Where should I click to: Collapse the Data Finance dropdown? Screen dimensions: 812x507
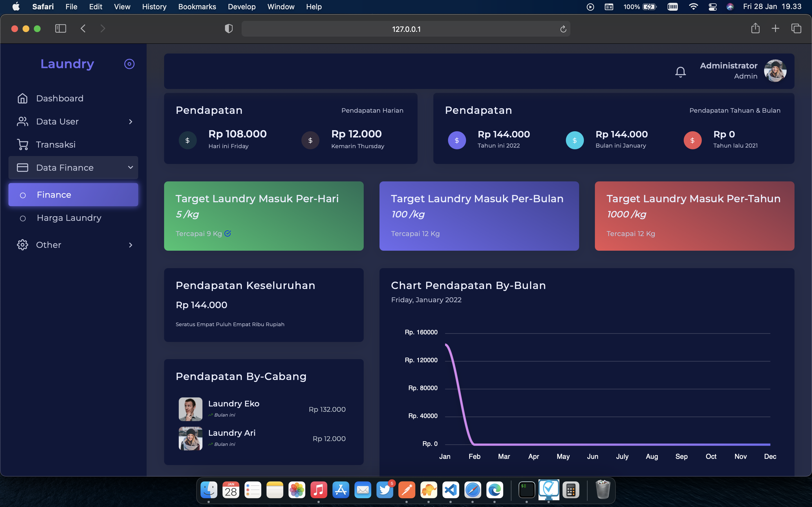tap(131, 167)
